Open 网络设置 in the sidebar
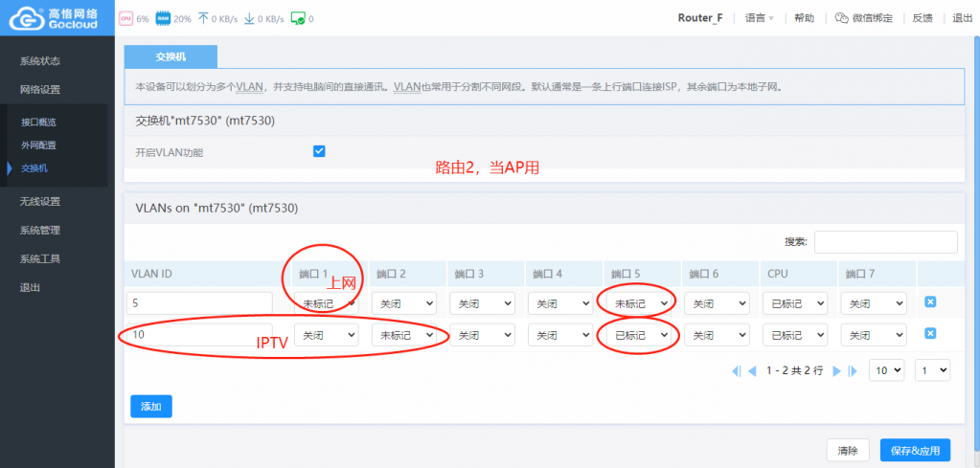This screenshot has height=468, width=980. (x=40, y=90)
